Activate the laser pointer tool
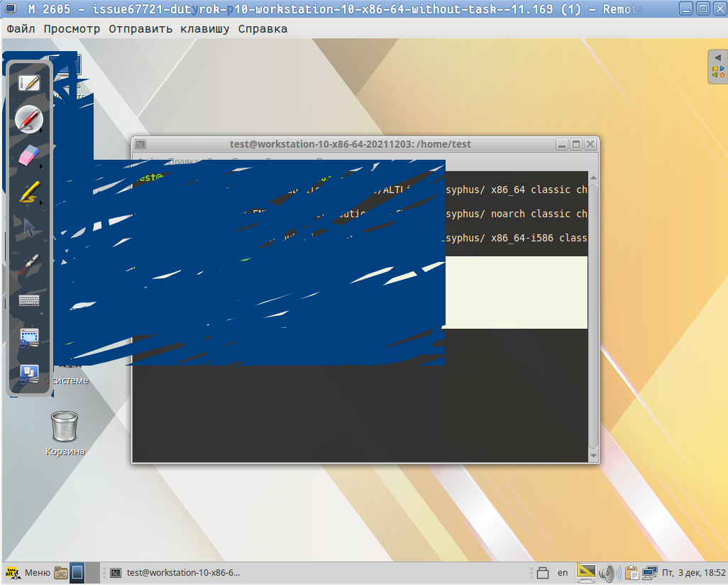The width and height of the screenshot is (728, 585). tap(28, 264)
